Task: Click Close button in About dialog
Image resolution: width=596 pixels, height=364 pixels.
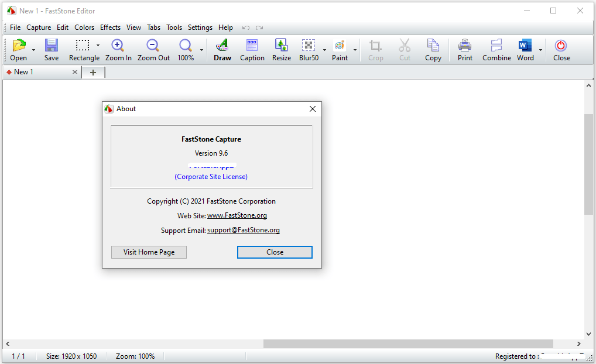Action: tap(275, 252)
